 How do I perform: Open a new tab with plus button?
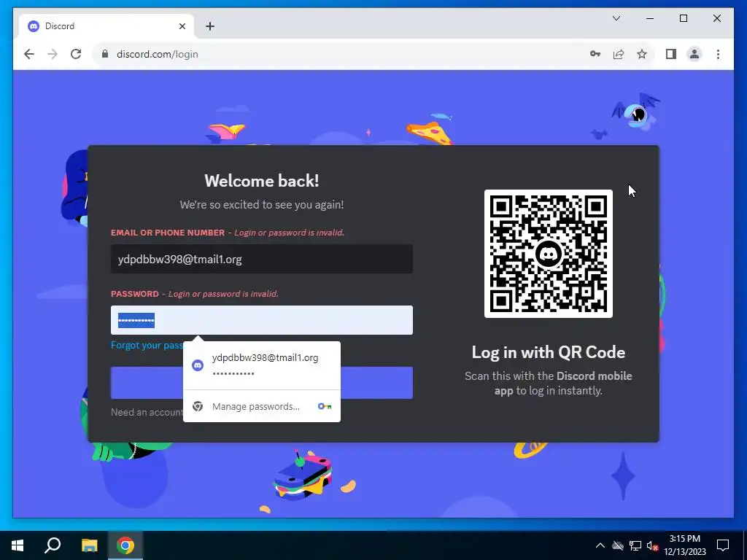coord(210,26)
